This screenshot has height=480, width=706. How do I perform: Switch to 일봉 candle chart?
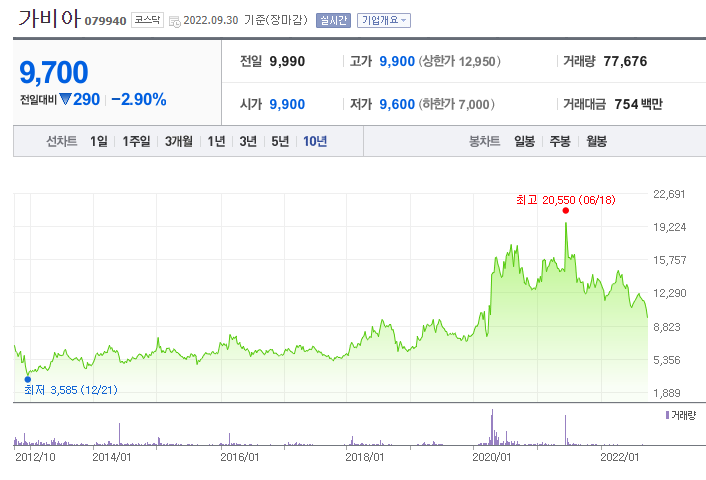coord(525,141)
